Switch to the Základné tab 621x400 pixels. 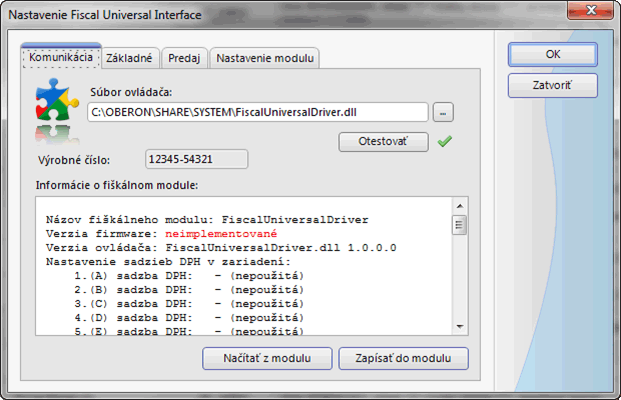pyautogui.click(x=132, y=58)
